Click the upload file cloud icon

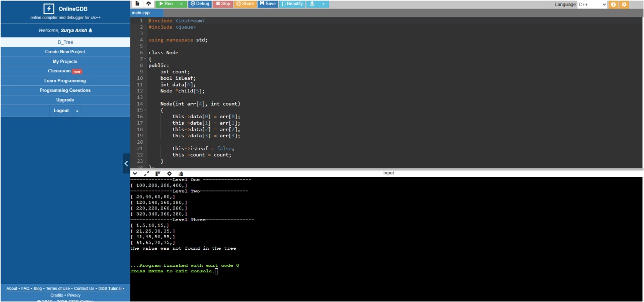click(x=148, y=4)
